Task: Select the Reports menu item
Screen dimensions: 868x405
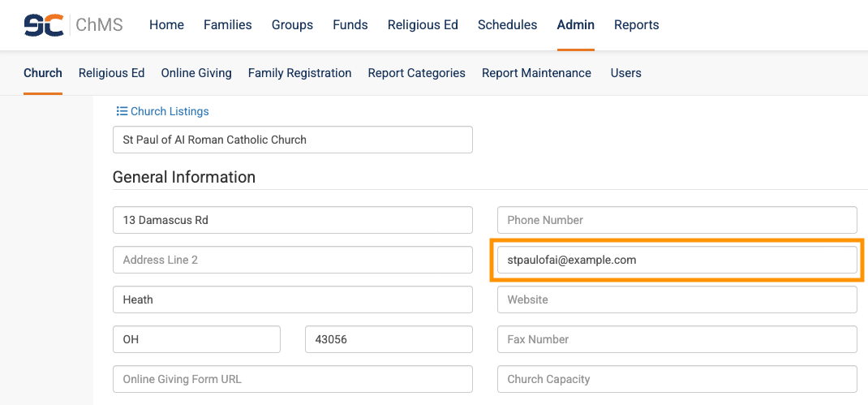Action: click(636, 25)
